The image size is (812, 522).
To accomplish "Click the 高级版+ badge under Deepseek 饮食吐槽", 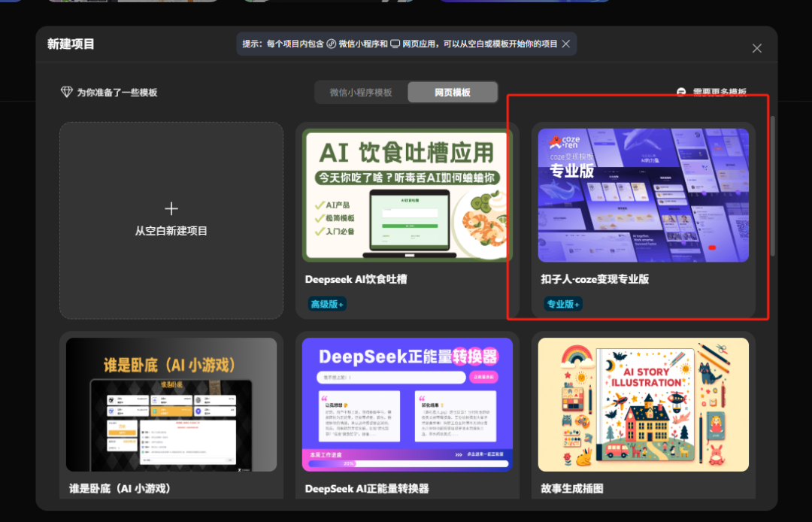I will [325, 304].
